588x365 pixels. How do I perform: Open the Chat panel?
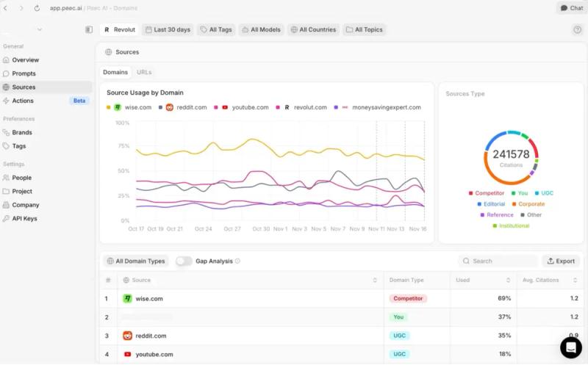(x=572, y=8)
